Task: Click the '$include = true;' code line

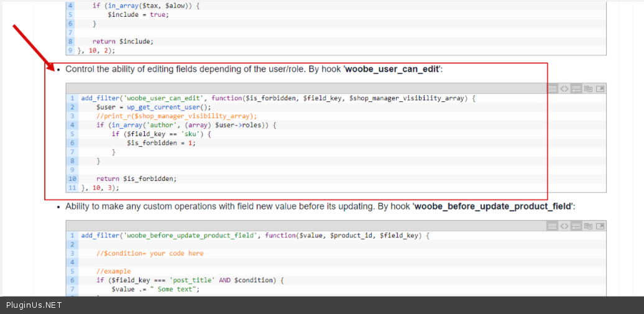Action: [137, 14]
